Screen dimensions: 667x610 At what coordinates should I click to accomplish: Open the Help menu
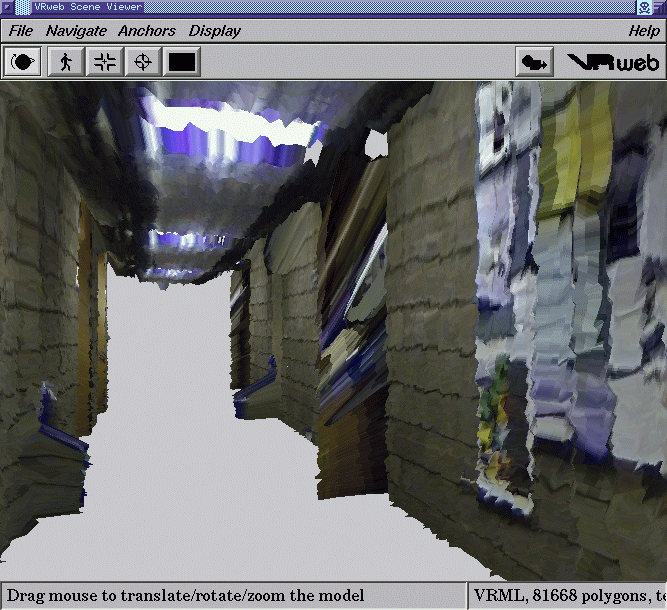click(643, 31)
